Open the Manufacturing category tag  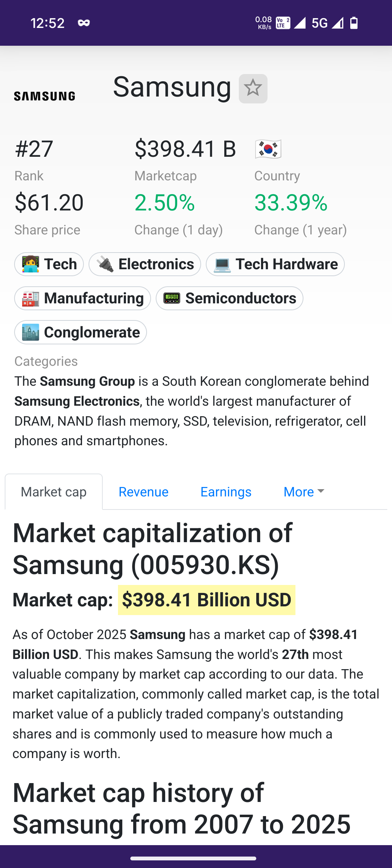coord(82,298)
